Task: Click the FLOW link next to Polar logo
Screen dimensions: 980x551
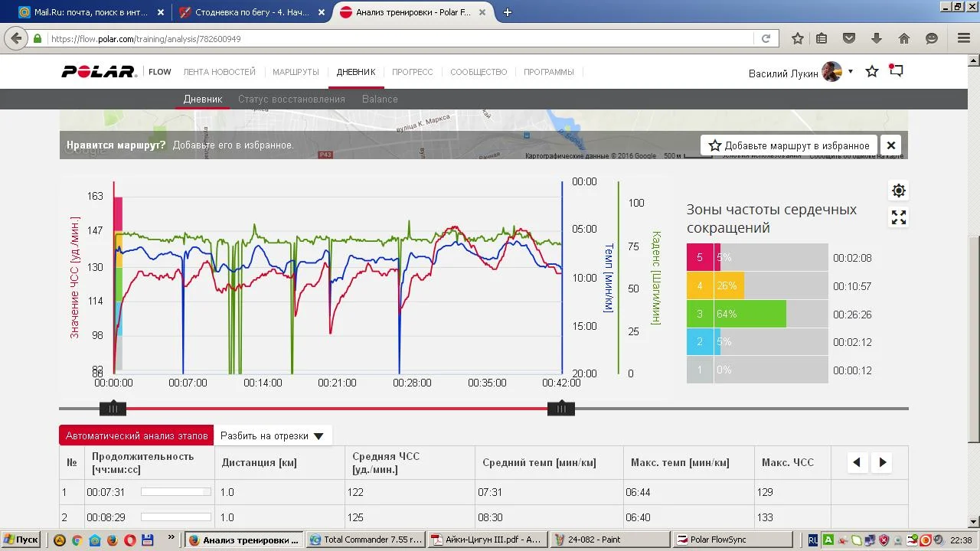Action: tap(160, 72)
